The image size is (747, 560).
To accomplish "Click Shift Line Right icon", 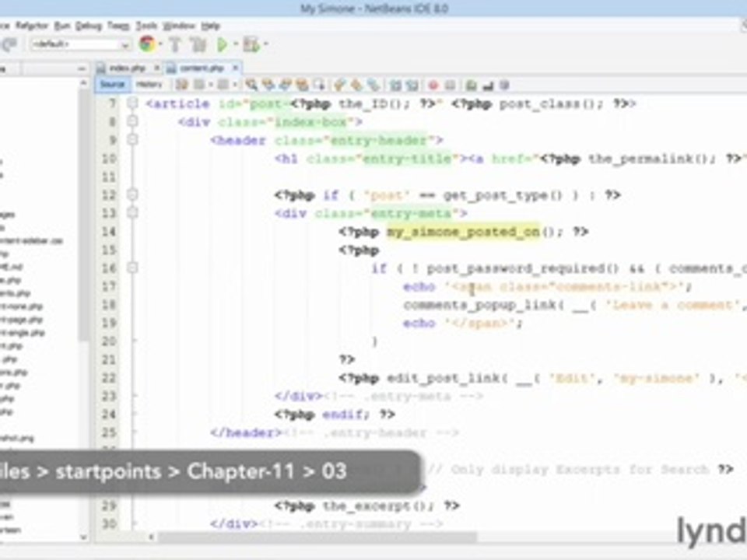I will point(412,86).
